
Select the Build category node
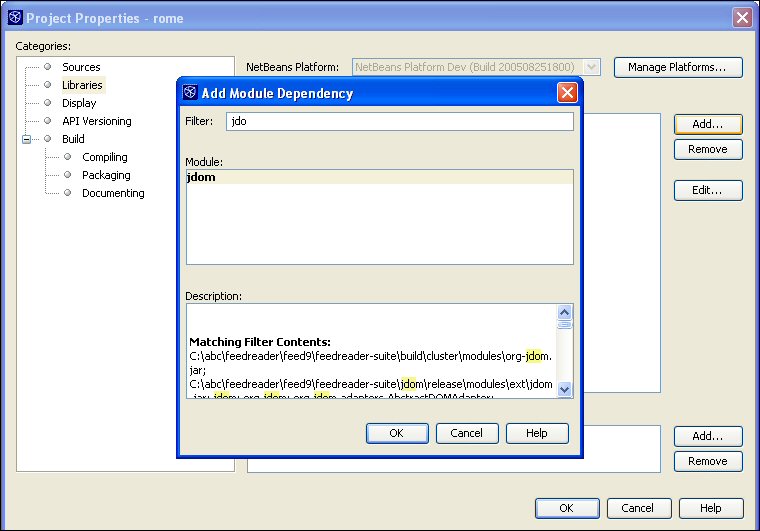click(x=73, y=139)
